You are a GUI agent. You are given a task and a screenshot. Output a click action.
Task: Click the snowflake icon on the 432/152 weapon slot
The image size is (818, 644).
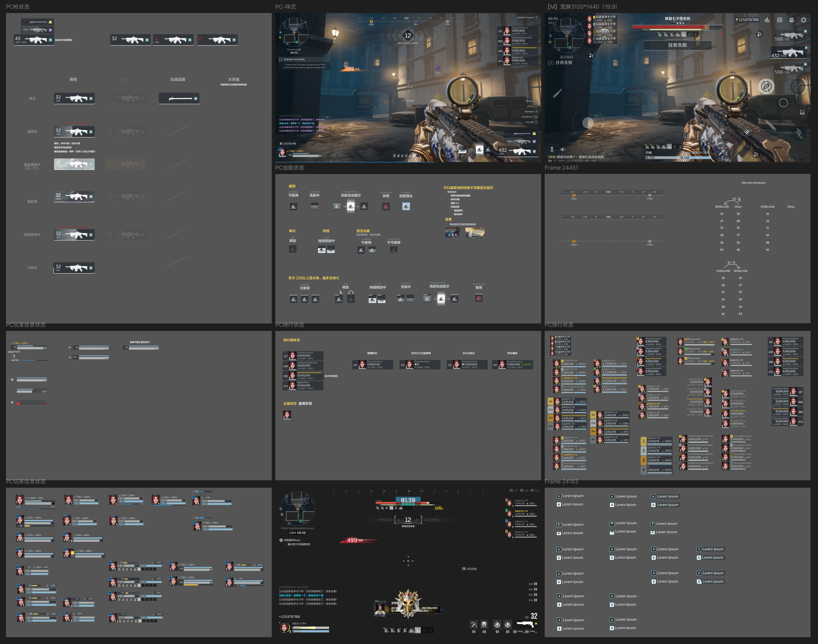806,48
